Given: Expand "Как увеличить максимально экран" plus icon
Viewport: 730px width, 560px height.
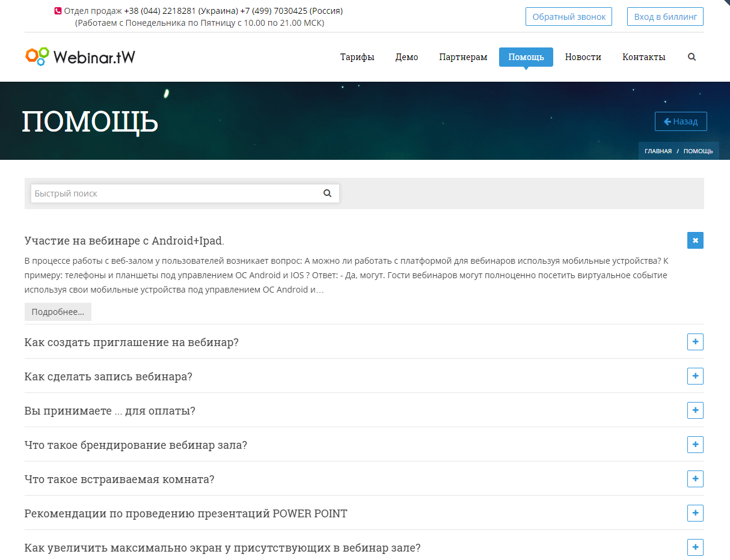Looking at the screenshot, I should pyautogui.click(x=695, y=547).
